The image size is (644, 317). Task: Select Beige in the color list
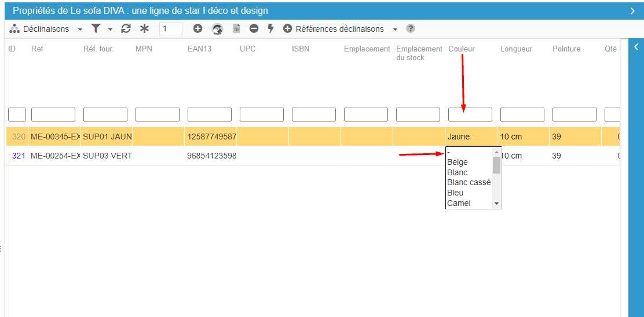(458, 163)
